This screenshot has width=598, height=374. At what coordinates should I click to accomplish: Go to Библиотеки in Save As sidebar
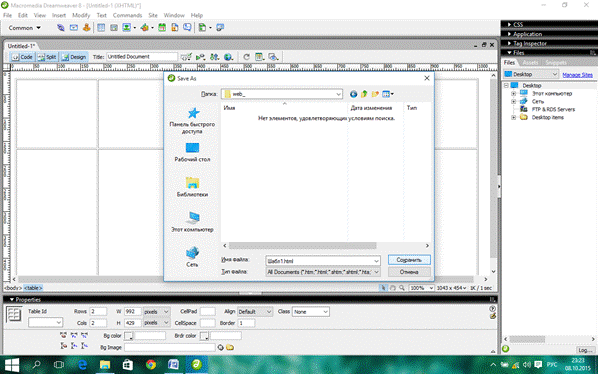192,187
